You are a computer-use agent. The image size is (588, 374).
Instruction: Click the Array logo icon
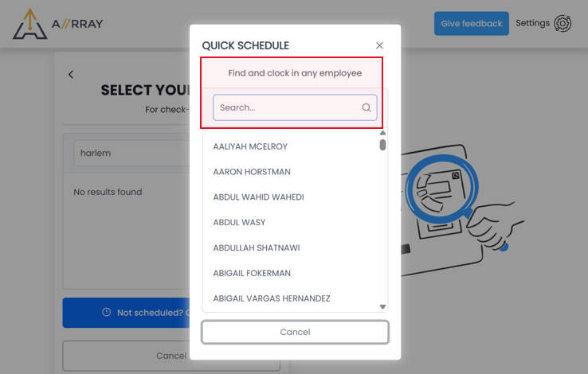[30, 25]
